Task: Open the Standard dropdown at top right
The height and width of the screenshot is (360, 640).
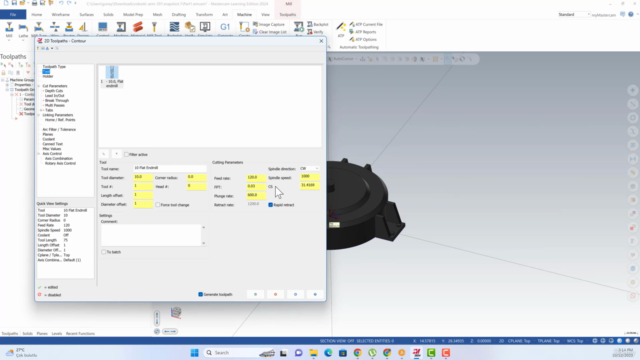Action: point(574,14)
